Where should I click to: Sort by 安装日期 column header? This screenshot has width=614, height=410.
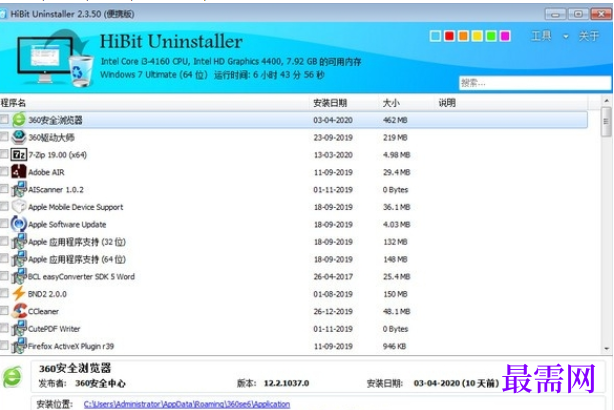tap(330, 103)
